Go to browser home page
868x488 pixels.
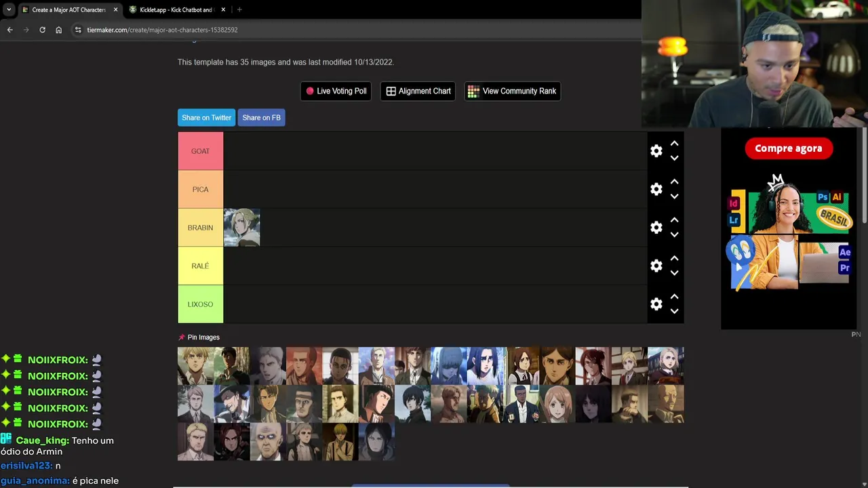point(58,30)
